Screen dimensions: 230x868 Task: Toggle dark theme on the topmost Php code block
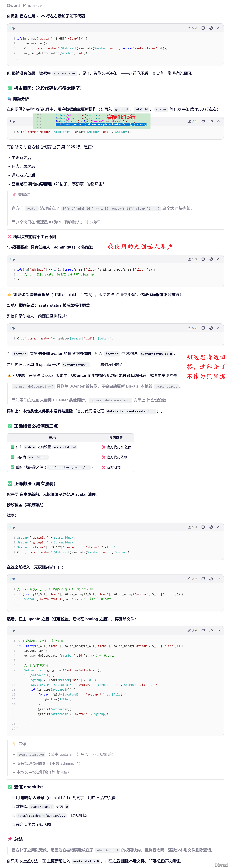(211, 28)
